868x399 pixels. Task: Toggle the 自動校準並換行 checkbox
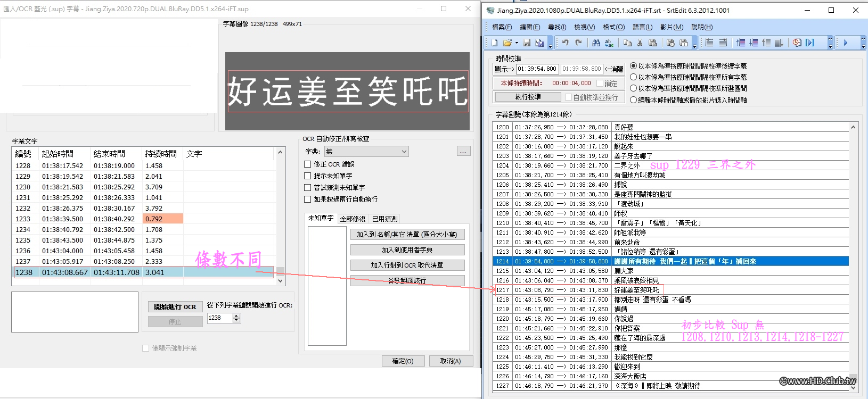point(568,97)
